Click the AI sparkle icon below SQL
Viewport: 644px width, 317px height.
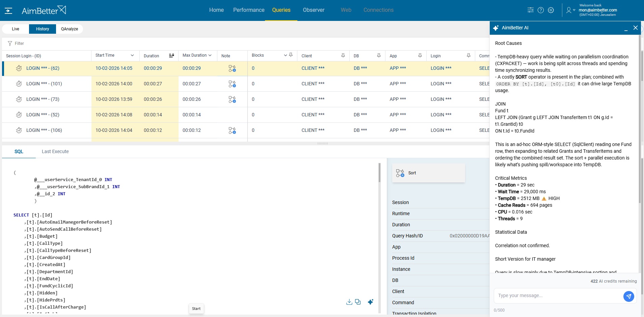coord(370,302)
